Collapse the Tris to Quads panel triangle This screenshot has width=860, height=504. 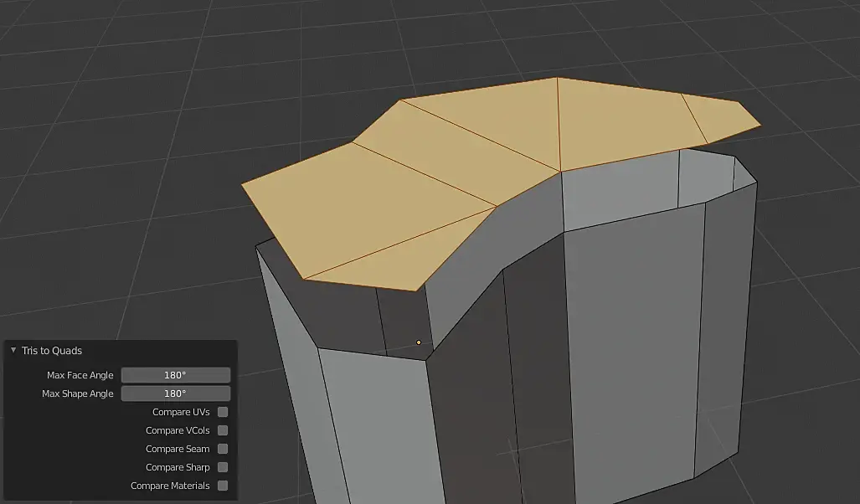click(x=13, y=350)
